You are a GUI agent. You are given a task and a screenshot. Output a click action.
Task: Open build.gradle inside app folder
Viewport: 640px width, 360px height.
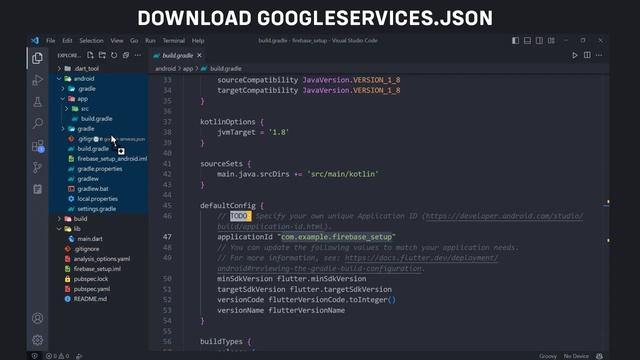(x=98, y=118)
